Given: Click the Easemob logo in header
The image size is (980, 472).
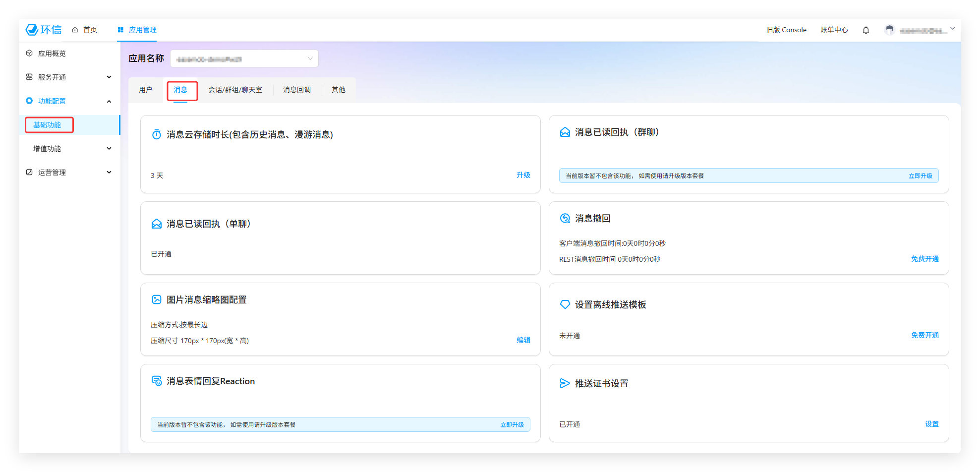Looking at the screenshot, I should click(44, 30).
